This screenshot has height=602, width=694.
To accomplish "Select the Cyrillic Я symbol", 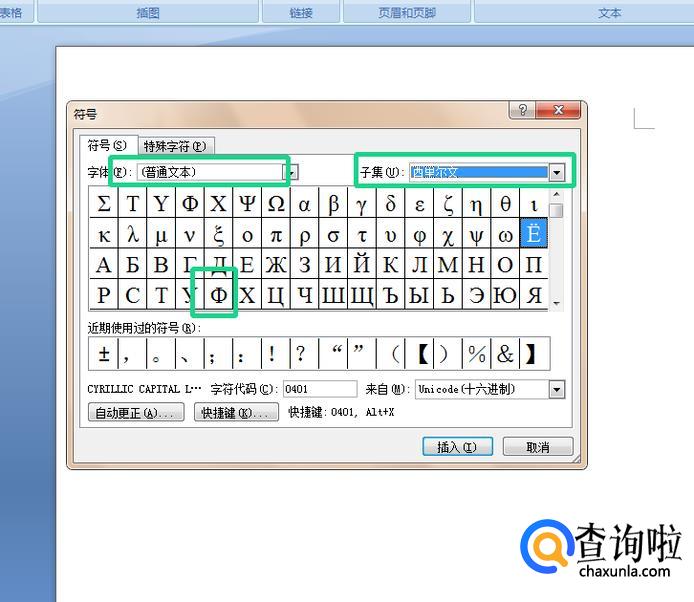I will 534,294.
